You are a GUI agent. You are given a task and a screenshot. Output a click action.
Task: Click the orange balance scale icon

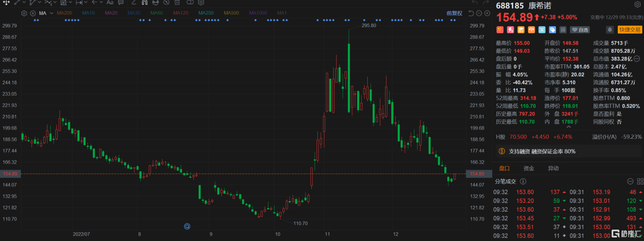tap(531, 30)
